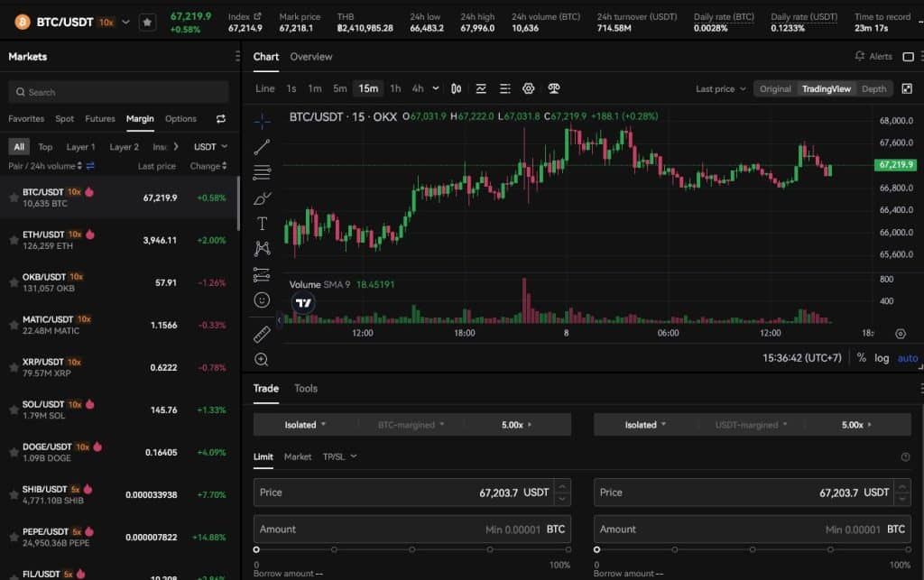
Task: Open the emoji sticker tool
Action: pyautogui.click(x=262, y=300)
